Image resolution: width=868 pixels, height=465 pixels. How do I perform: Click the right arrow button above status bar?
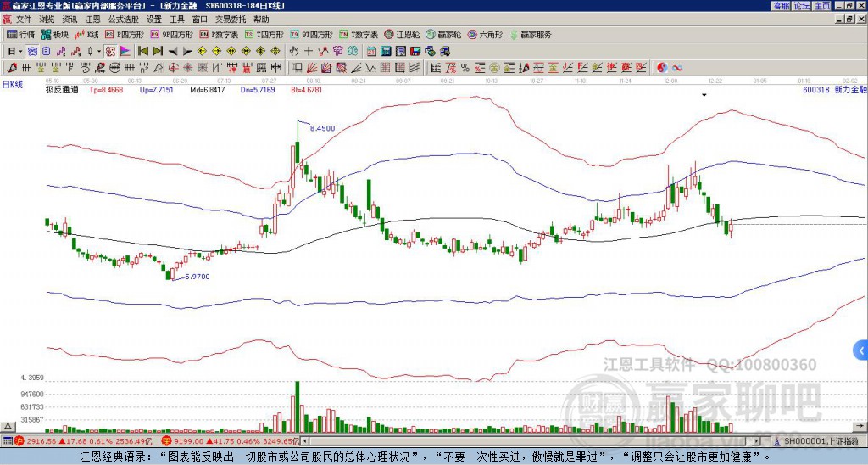tap(860, 426)
